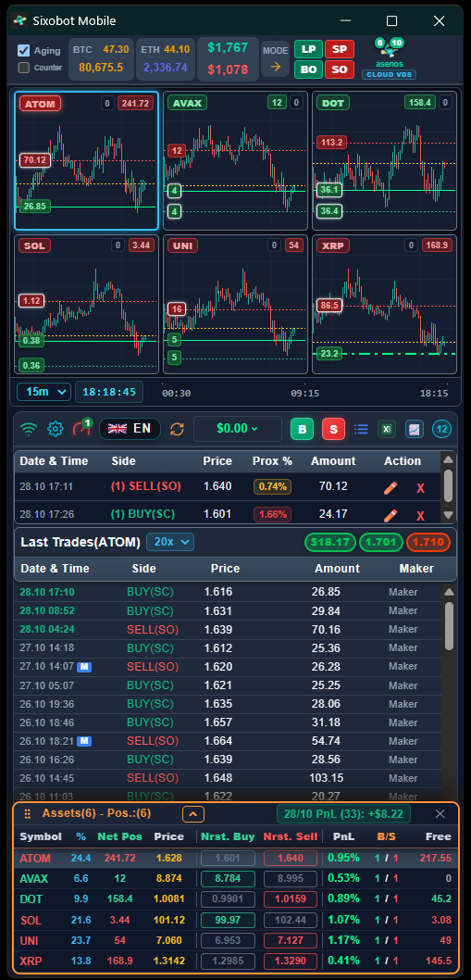
Task: Cancel the 17:26 BUY(SC) order with X
Action: click(x=420, y=516)
